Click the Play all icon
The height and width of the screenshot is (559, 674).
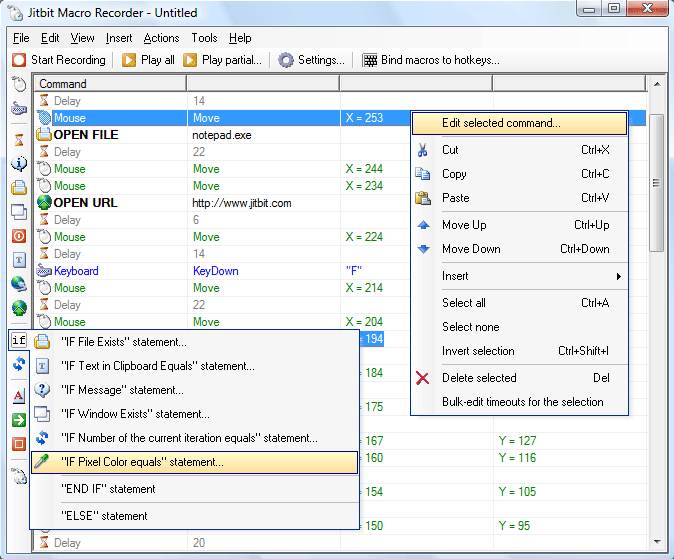pos(129,60)
